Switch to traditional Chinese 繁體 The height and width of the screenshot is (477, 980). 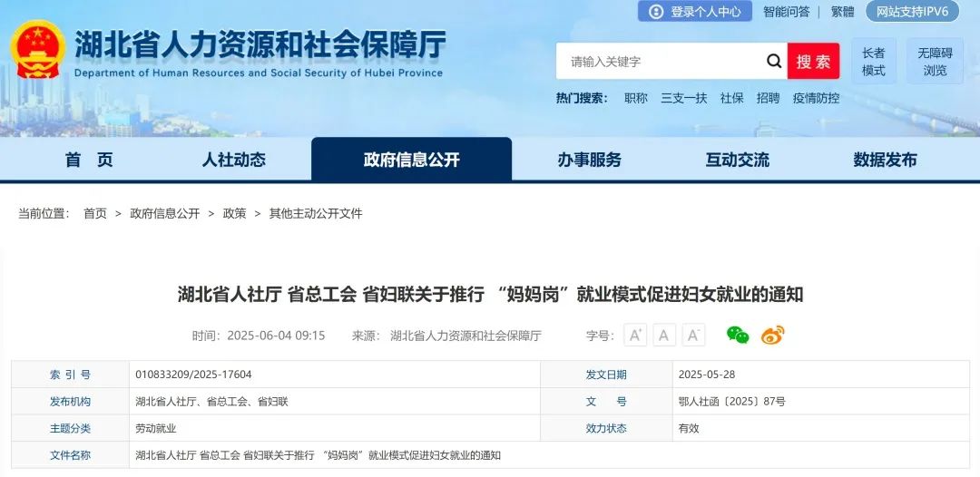[x=842, y=11]
